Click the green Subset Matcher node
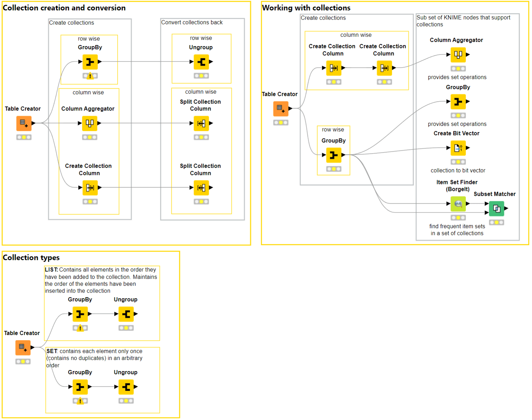Screen dimensions: 532x420 coord(497,208)
